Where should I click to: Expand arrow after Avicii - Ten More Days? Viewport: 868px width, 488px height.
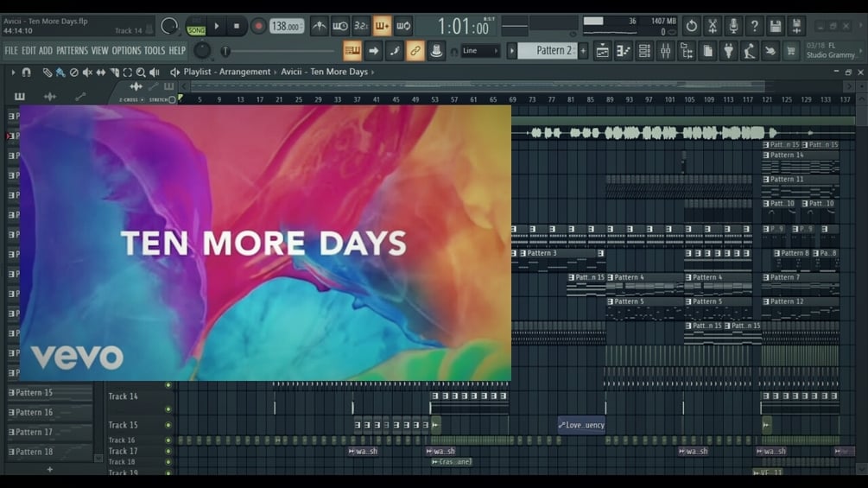(372, 72)
